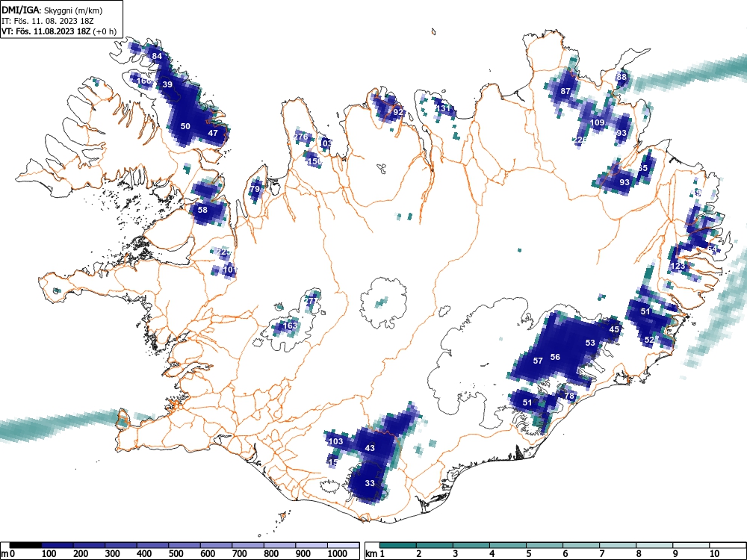The height and width of the screenshot is (560, 747).
Task: Click the visibility value '78' on the map
Action: 569,396
